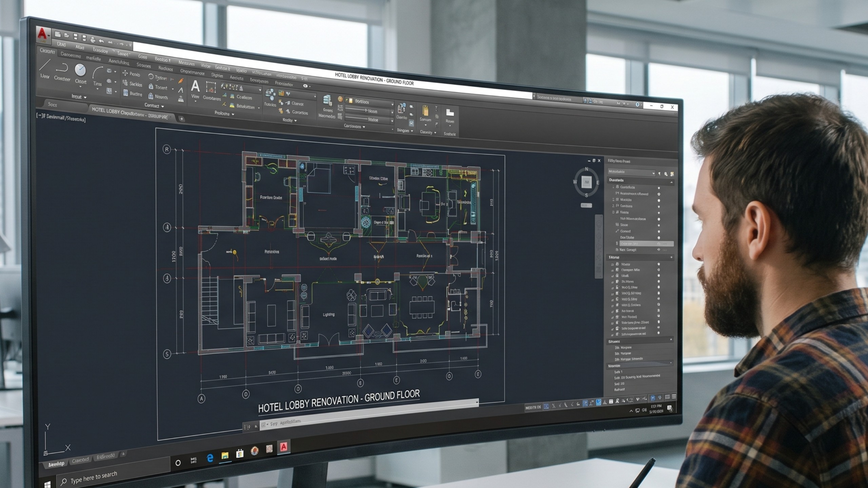Viewport: 868px width, 488px height.
Task: Open the Mad ribbon tab
Action: click(80, 47)
